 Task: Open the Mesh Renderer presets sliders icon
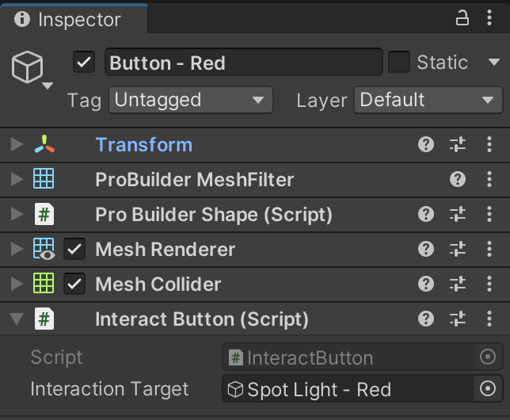(458, 249)
